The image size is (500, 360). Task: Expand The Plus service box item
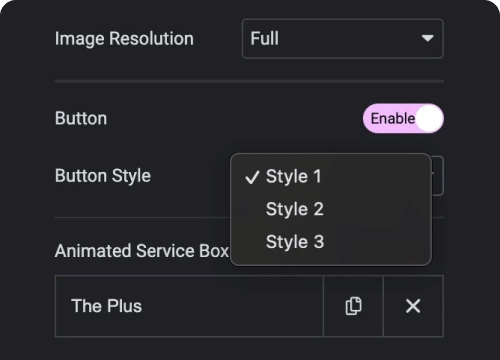(189, 306)
